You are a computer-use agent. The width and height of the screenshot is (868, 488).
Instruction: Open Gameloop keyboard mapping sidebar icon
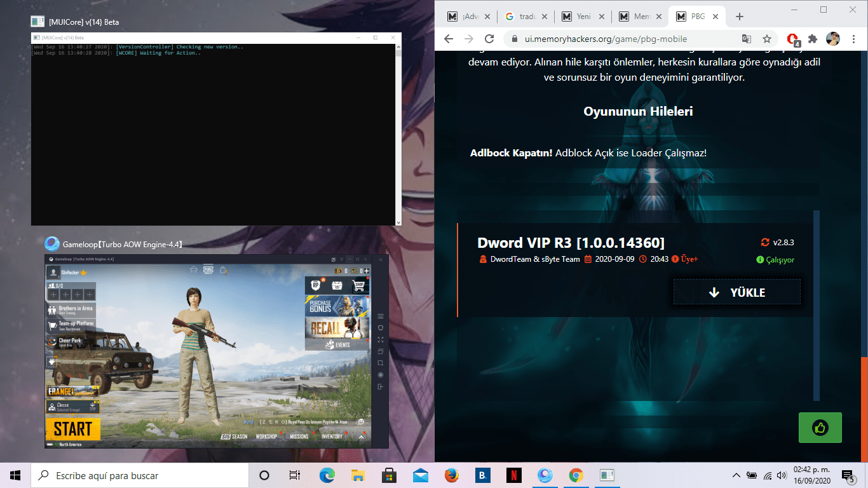pos(381,316)
